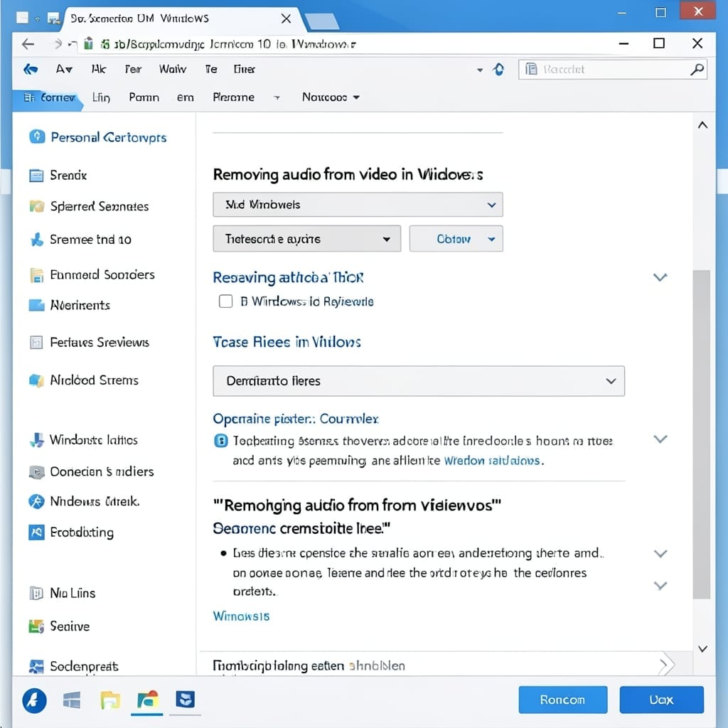Open the blue shield app in the taskbar

(x=186, y=700)
